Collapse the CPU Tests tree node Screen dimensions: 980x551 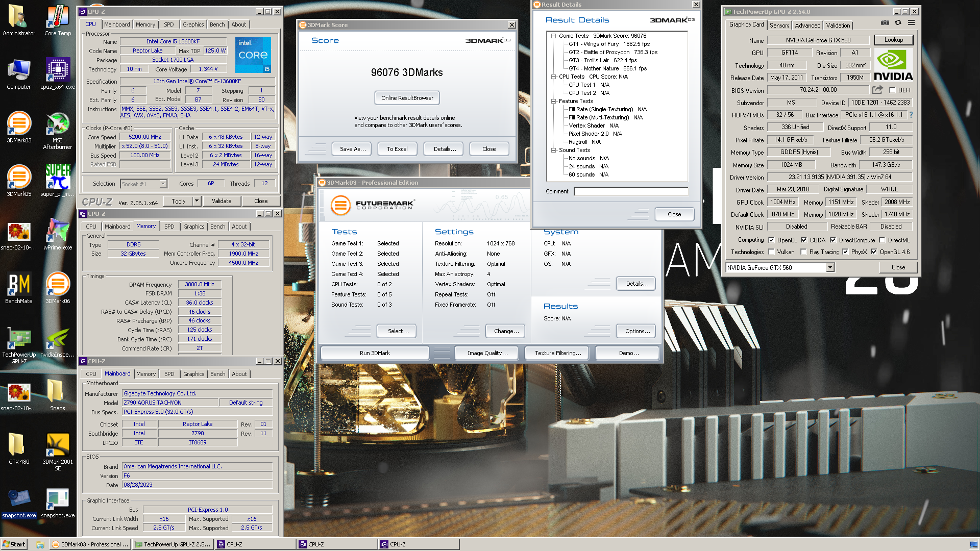coord(553,77)
